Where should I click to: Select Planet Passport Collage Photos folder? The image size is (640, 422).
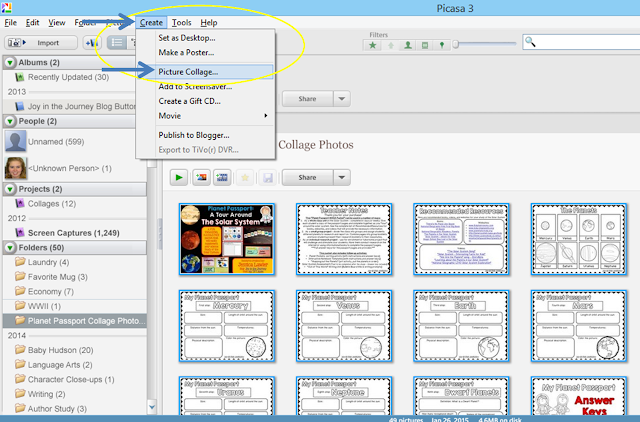[75, 321]
